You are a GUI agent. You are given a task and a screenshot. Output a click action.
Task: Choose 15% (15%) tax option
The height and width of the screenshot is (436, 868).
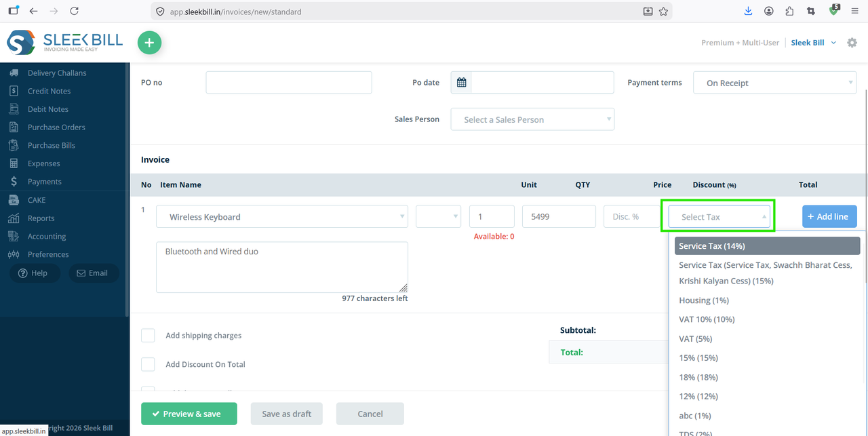tap(768, 357)
